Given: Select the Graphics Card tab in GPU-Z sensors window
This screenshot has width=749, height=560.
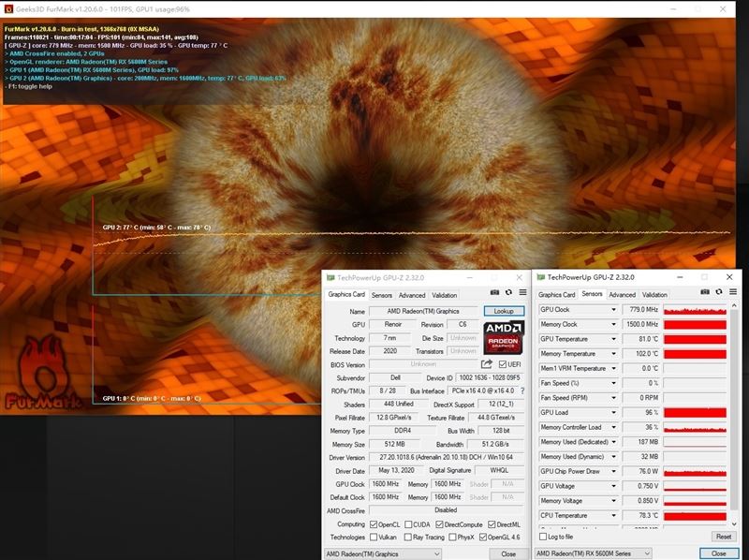Looking at the screenshot, I should click(556, 295).
